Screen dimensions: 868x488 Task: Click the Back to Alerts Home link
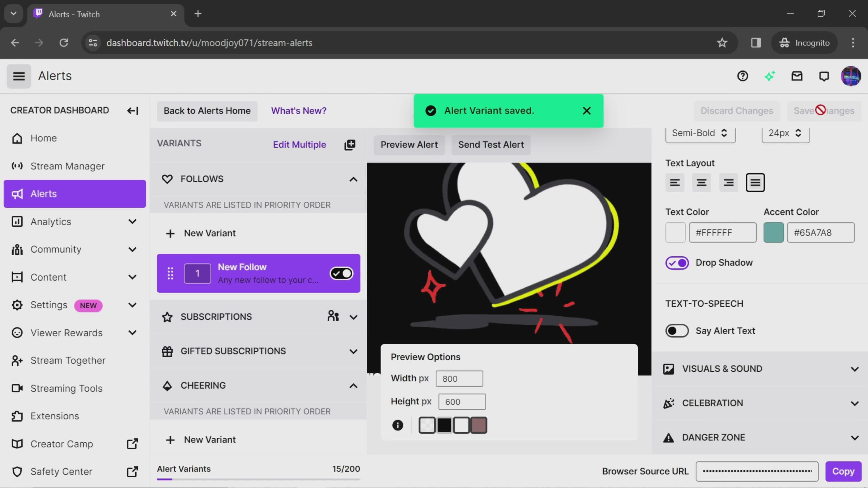click(207, 110)
